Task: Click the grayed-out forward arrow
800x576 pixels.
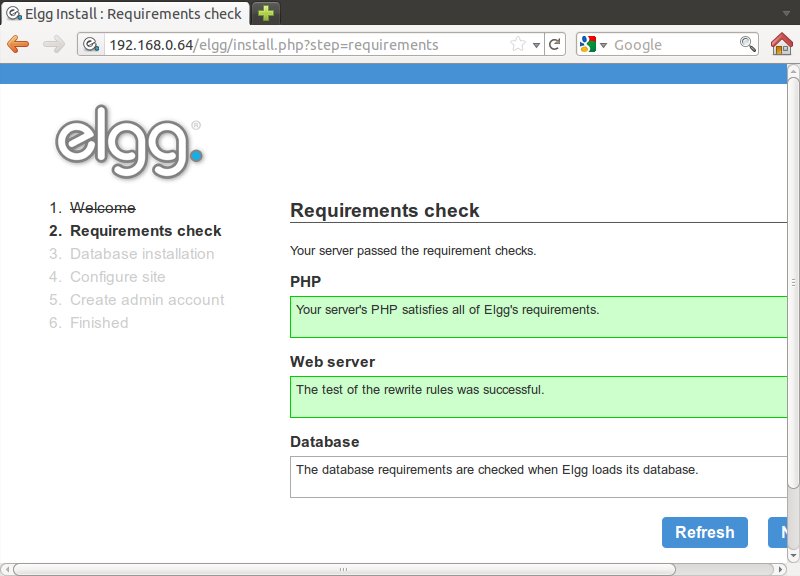Action: (x=54, y=44)
